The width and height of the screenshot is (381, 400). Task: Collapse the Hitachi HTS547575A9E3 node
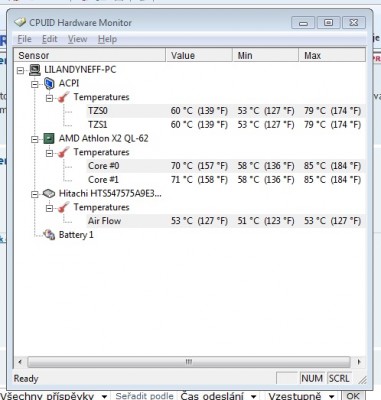coord(35,194)
